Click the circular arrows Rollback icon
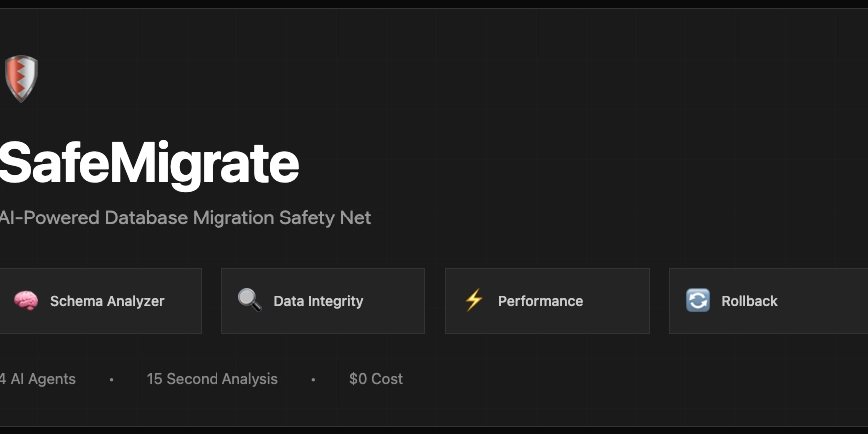 click(x=698, y=300)
